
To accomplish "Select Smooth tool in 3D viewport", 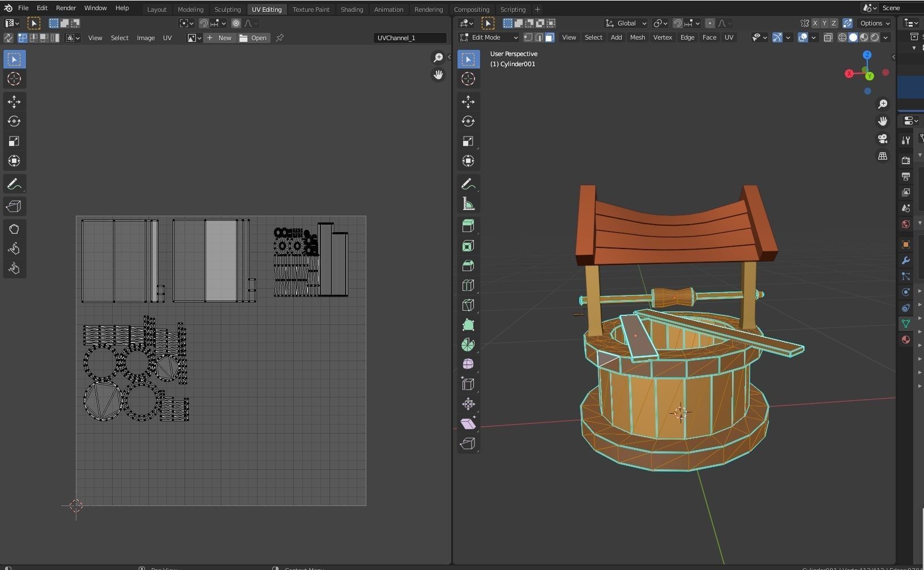I will click(468, 364).
